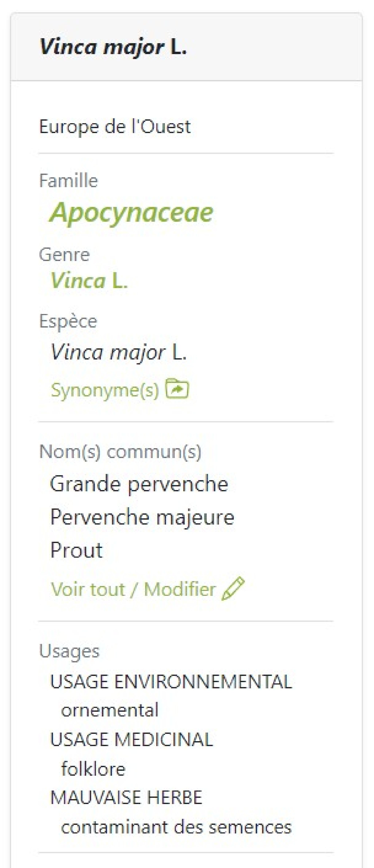The image size is (374, 868).
Task: Click the Vinca major L. panel header title
Action: pos(113,47)
